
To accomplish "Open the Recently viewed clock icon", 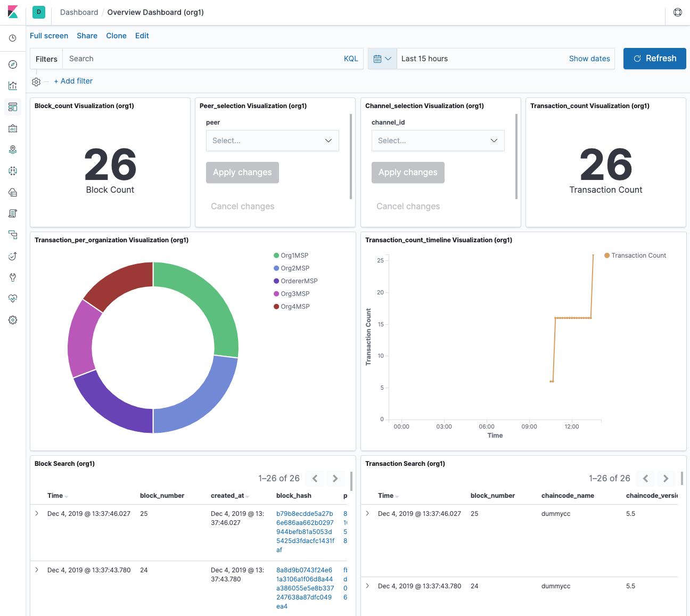I will (13, 38).
